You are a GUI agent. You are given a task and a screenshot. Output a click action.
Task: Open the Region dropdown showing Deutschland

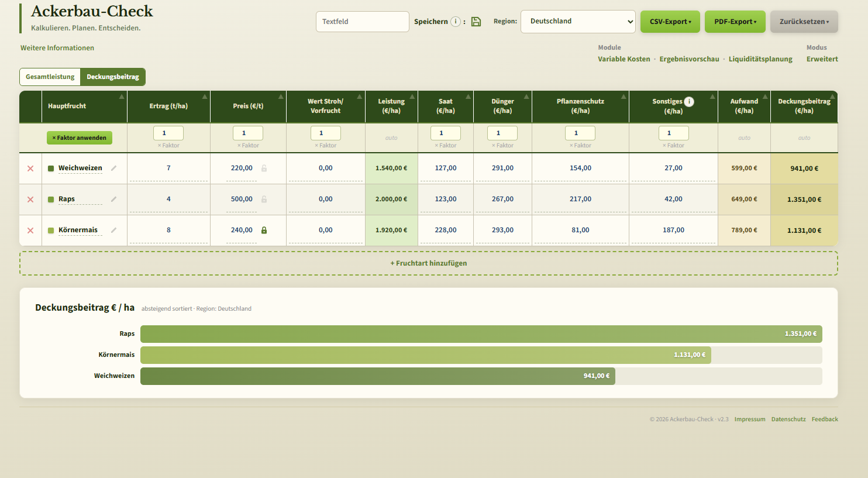point(578,22)
